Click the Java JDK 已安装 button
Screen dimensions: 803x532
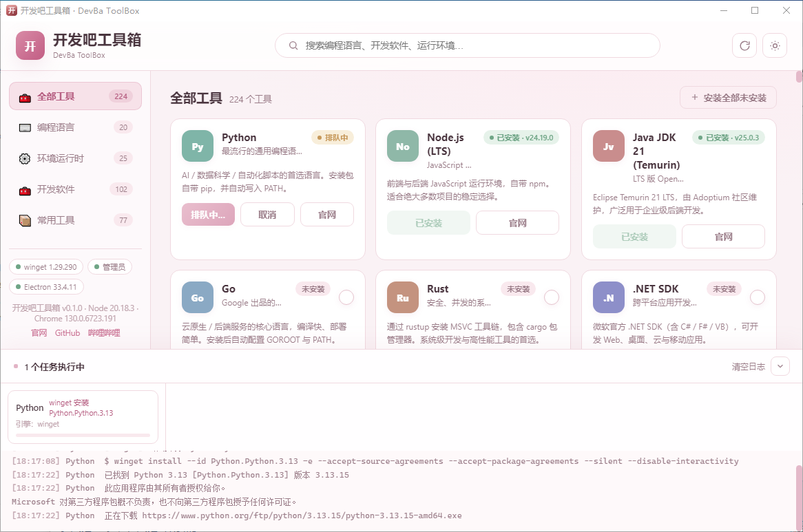(x=634, y=236)
